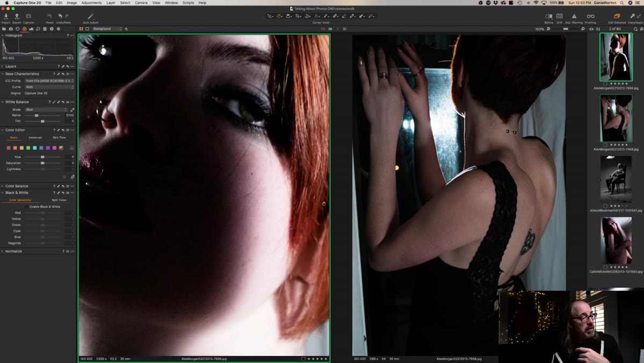644x363 pixels.
Task: Toggle the browser visibility eye icon
Action: tap(591, 28)
